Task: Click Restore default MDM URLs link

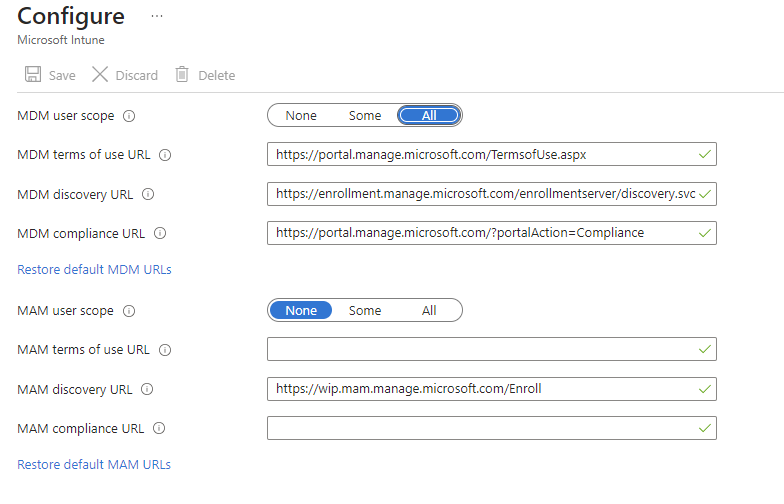Action: pyautogui.click(x=94, y=270)
